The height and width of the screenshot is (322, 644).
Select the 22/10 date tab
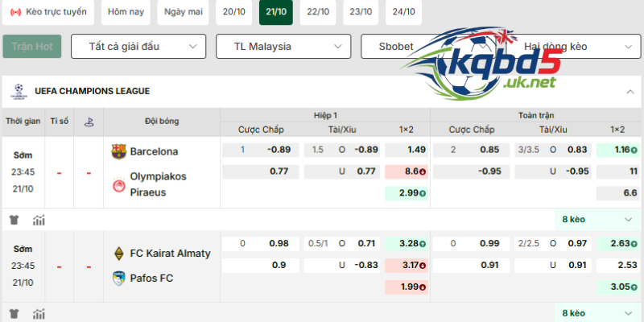pos(318,12)
